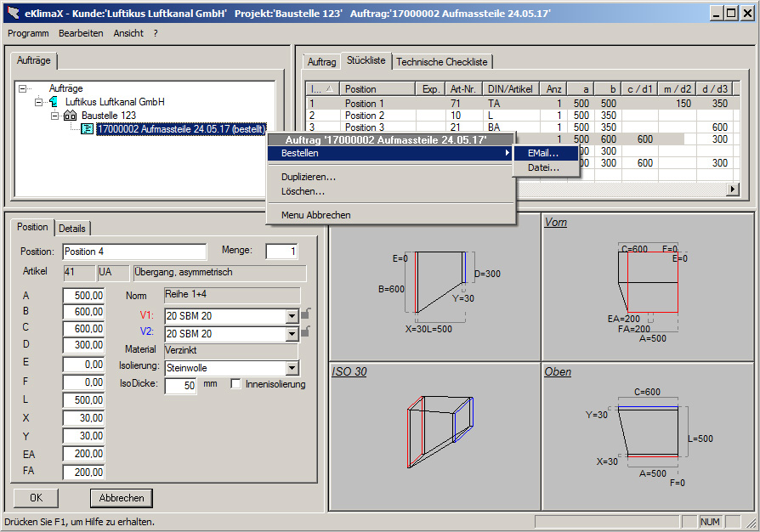This screenshot has width=760, height=532.
Task: Open the V1 connection dropdown
Action: pos(292,316)
